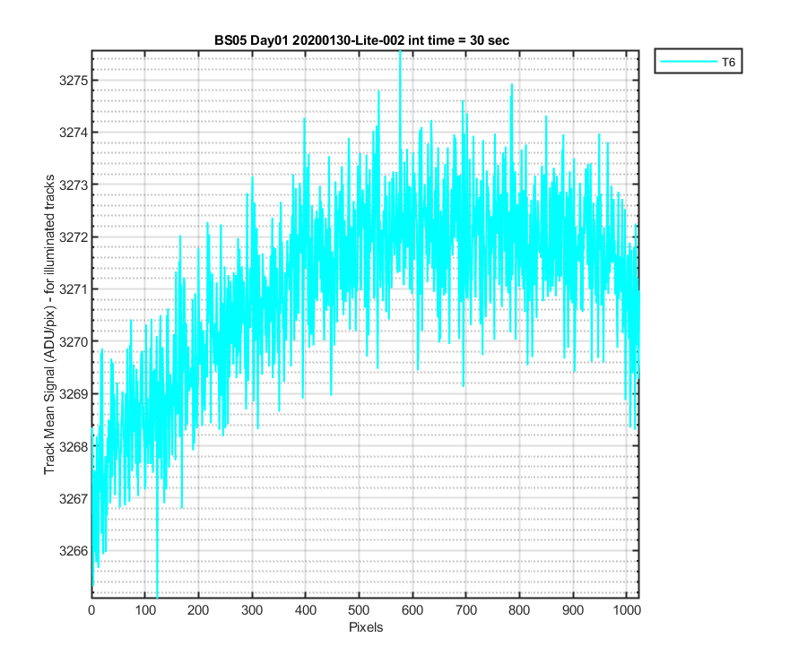Click the x-axis tick label 700
This screenshot has width=807, height=672.
click(465, 610)
